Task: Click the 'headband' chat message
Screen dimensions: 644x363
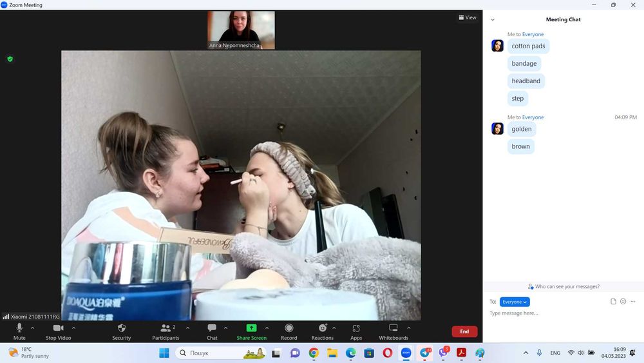Action: pos(526,81)
